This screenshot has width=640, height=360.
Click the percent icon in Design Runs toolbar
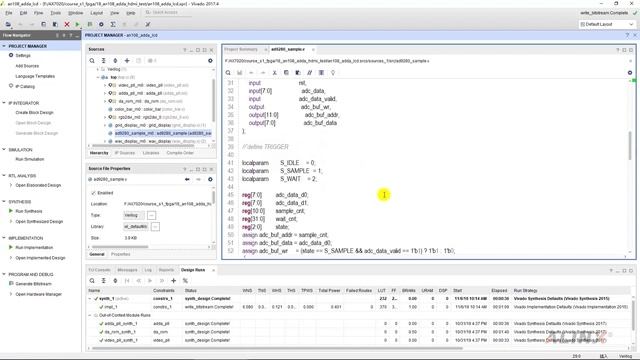(185, 281)
